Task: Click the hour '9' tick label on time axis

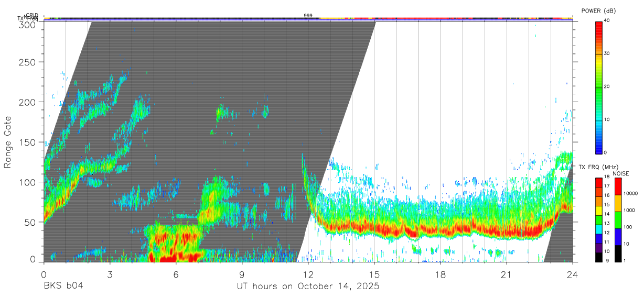Action: 242,274
